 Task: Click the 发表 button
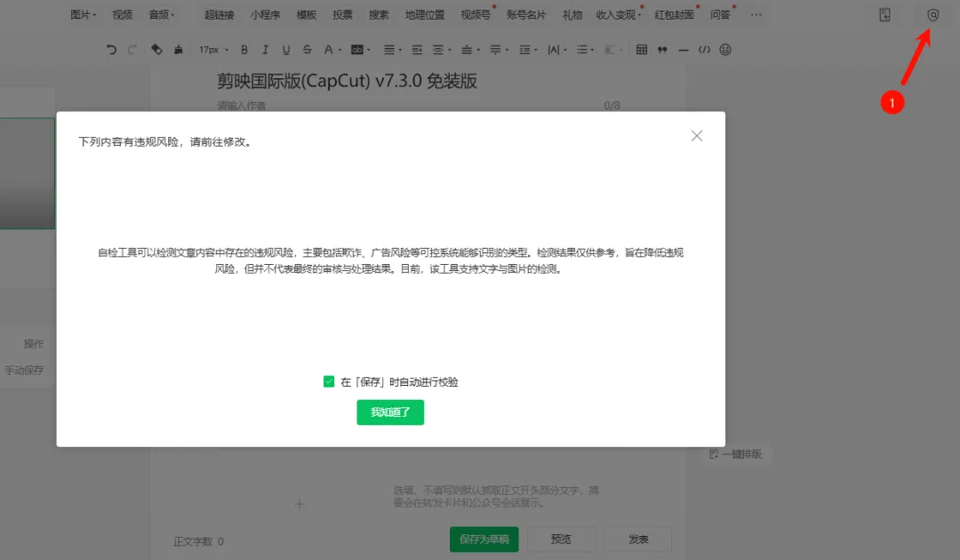pos(638,540)
